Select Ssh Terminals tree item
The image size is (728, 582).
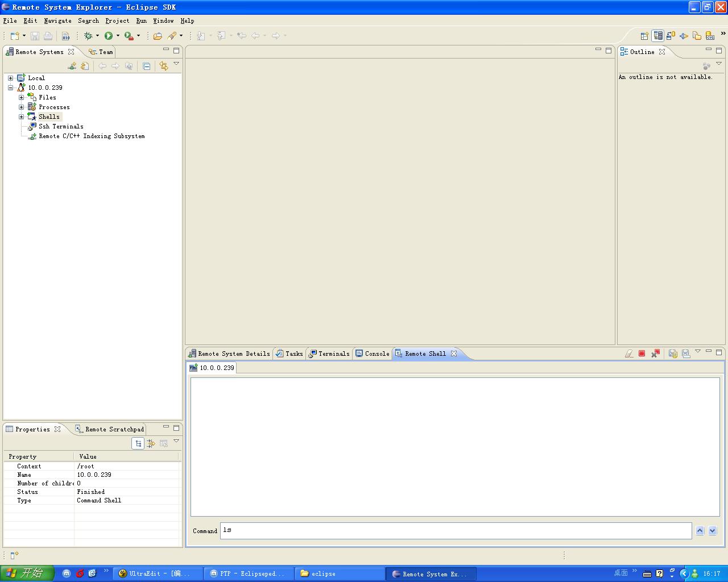[61, 126]
